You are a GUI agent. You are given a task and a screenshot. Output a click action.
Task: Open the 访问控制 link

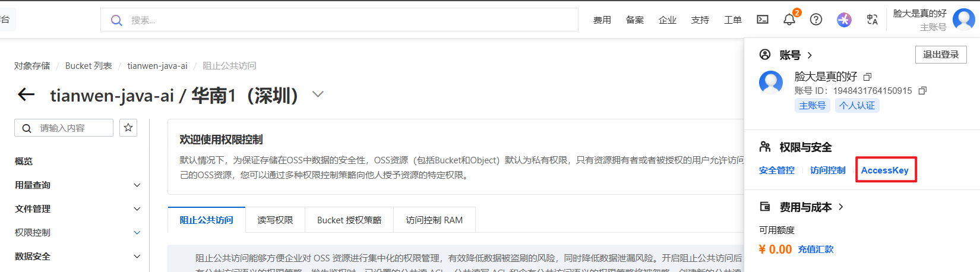(x=828, y=170)
